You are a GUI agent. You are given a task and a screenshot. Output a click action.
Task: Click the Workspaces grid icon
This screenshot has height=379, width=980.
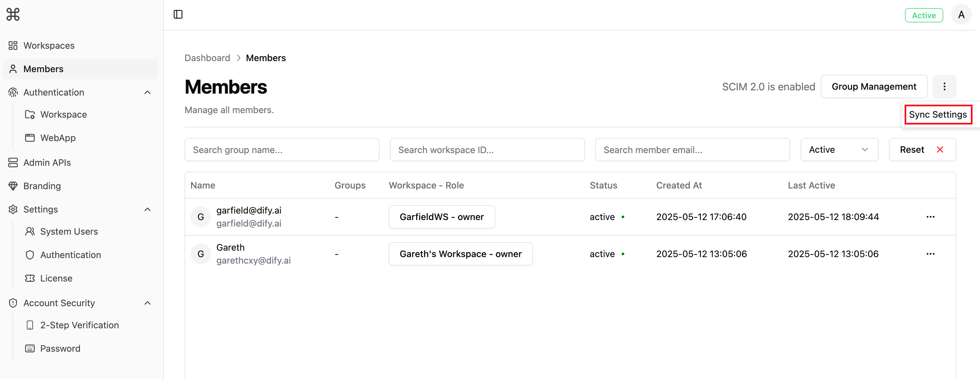[13, 46]
